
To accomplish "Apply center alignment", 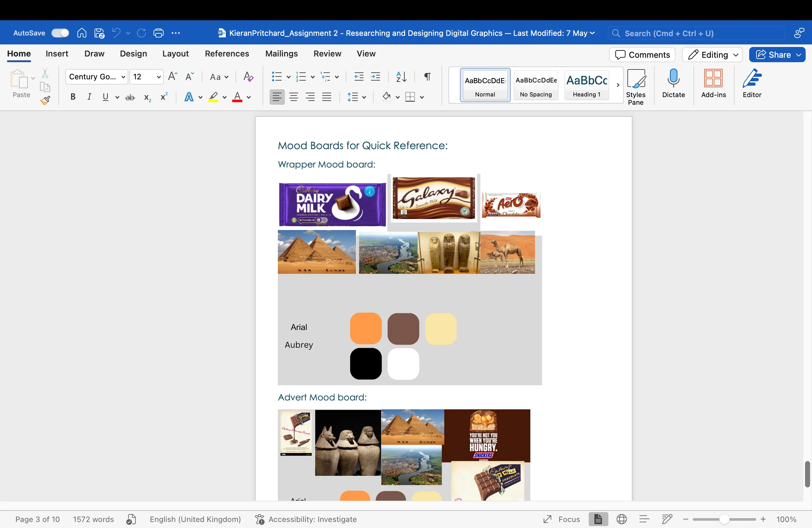I will pos(293,97).
